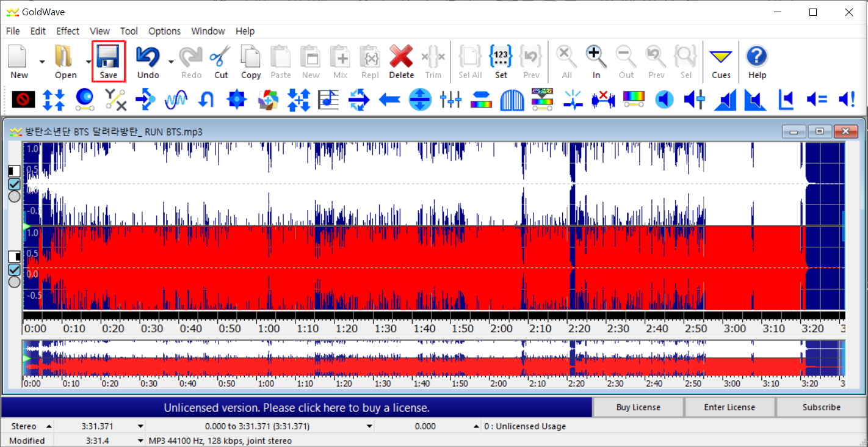Image resolution: width=868 pixels, height=447 pixels.
Task: Expand the Open button dropdown arrow
Action: [89, 62]
